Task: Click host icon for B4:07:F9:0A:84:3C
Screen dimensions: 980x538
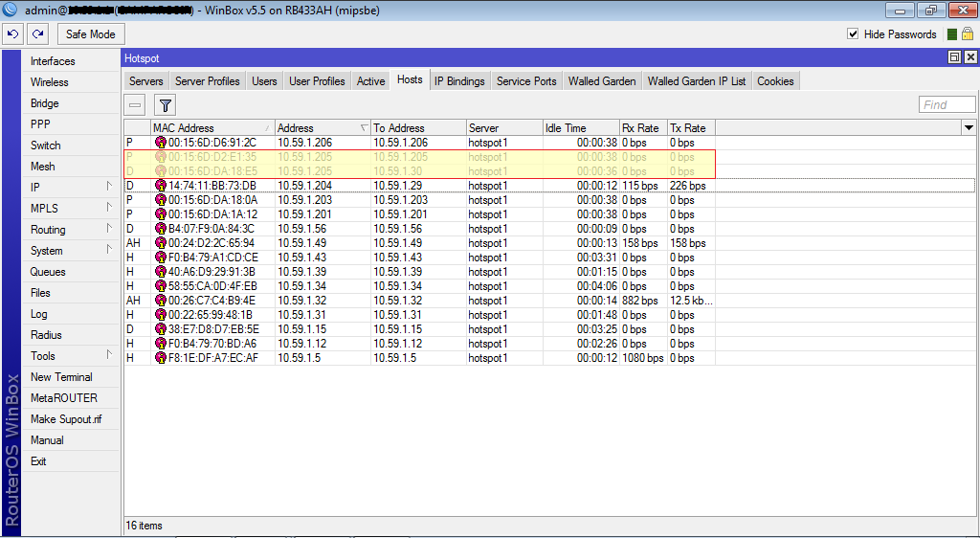Action: click(x=161, y=229)
